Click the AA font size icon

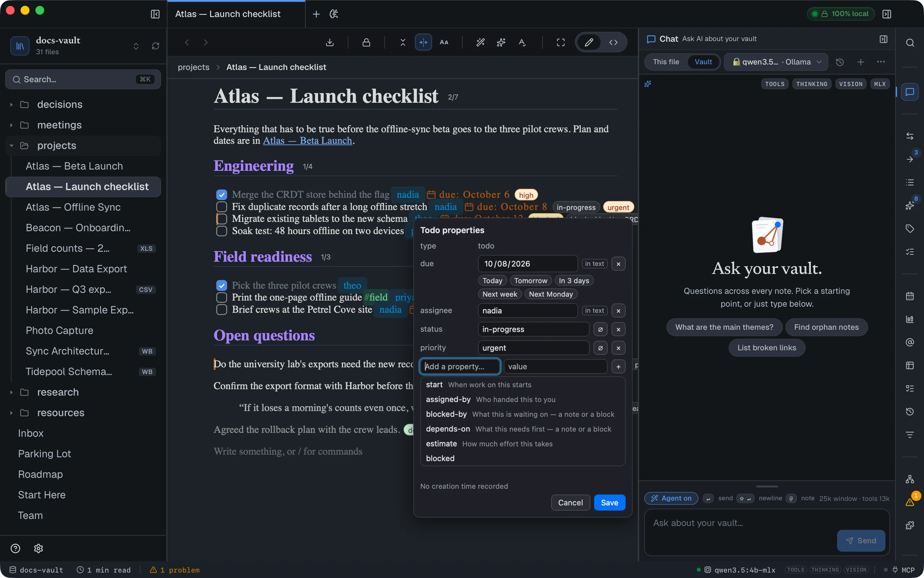444,42
